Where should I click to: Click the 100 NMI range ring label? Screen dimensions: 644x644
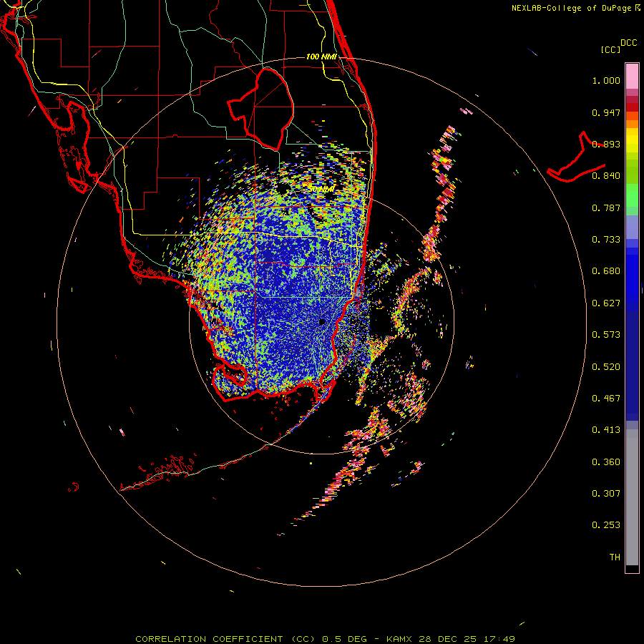321,57
